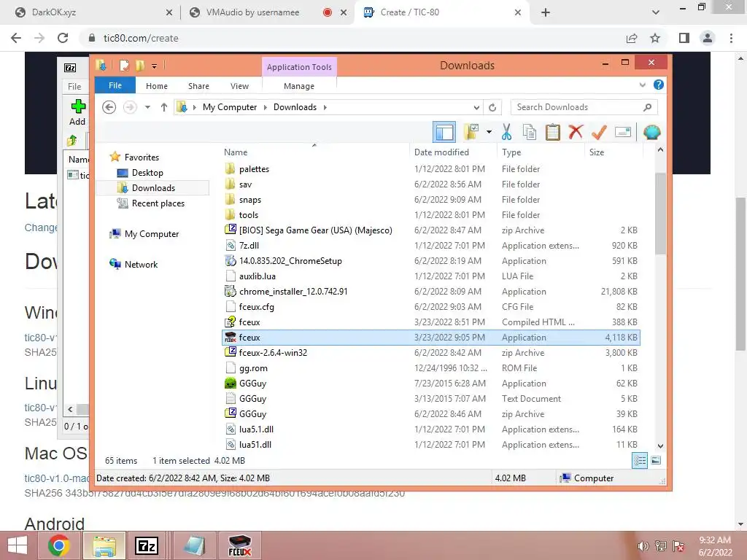Open the Home ribbon tab
Image resolution: width=747 pixels, height=560 pixels.
pyautogui.click(x=157, y=86)
